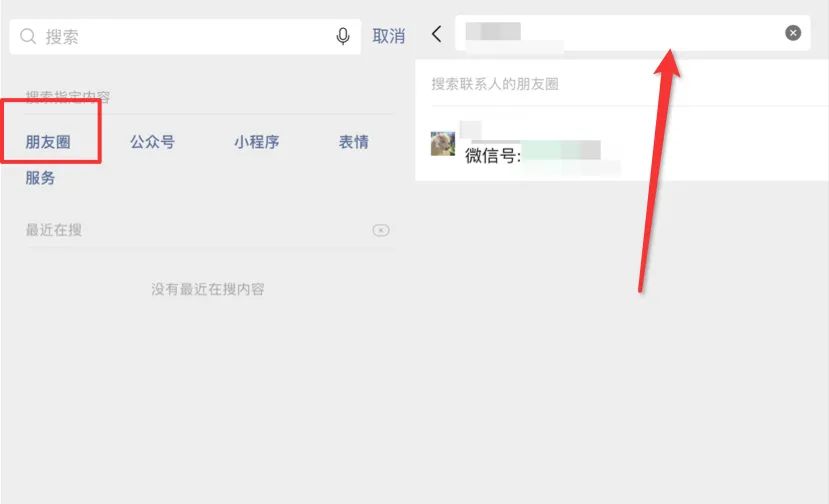Tap the microphone voice search icon
829x504 pixels.
tap(343, 36)
